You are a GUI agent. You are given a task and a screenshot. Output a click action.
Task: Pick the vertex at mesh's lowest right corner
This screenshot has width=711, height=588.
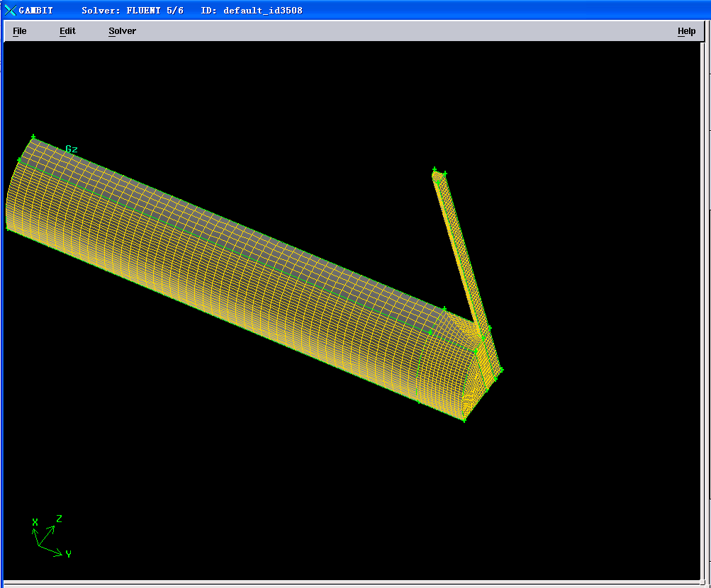tap(464, 420)
